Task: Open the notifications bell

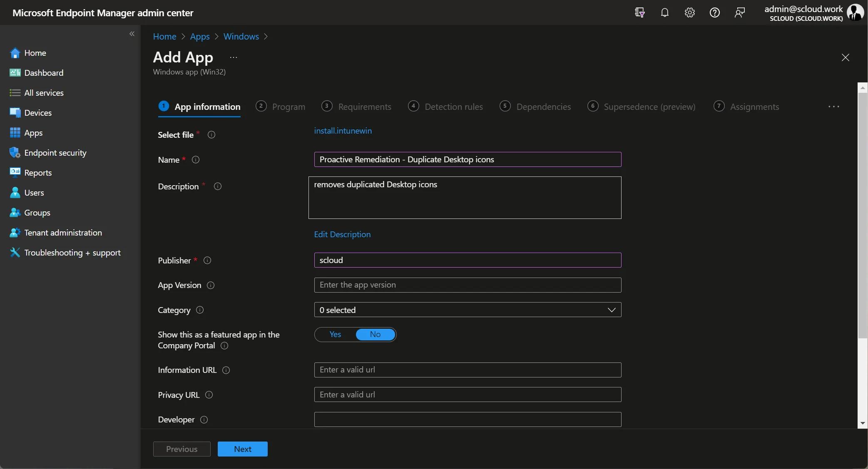Action: 665,12
